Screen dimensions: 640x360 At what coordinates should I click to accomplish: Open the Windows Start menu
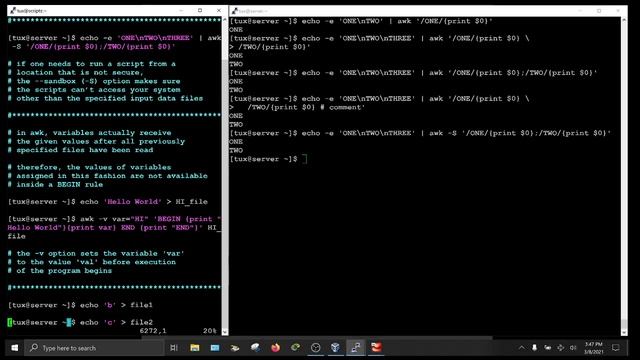coord(14,348)
